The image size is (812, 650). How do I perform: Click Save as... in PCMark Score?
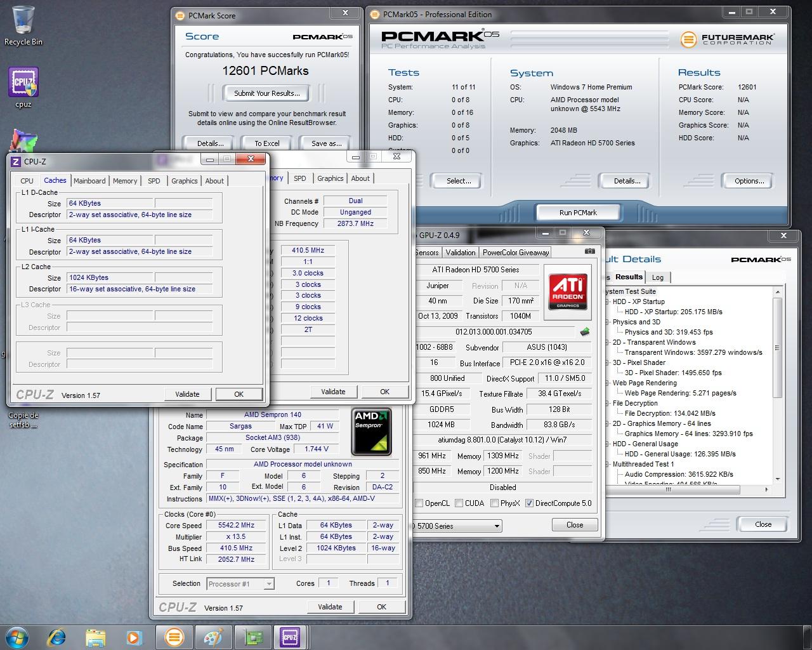326,143
